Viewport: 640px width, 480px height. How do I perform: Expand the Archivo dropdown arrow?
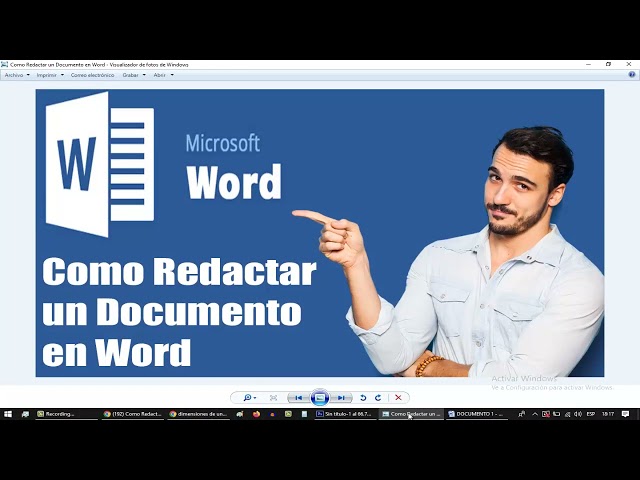coord(28,75)
